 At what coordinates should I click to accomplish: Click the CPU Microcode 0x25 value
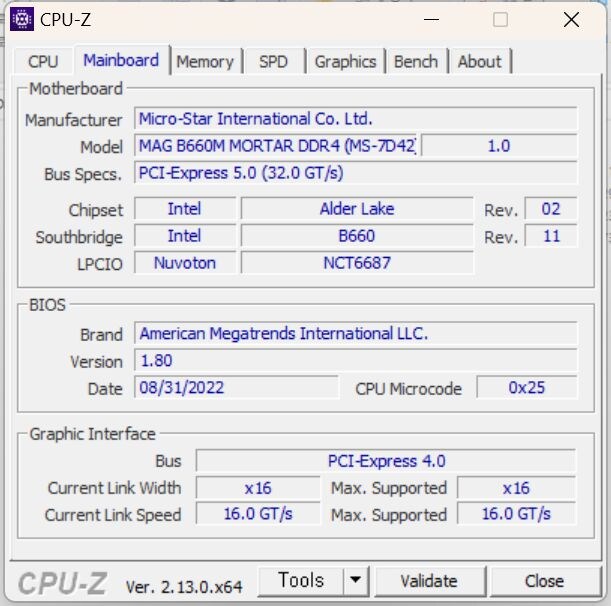coord(526,387)
